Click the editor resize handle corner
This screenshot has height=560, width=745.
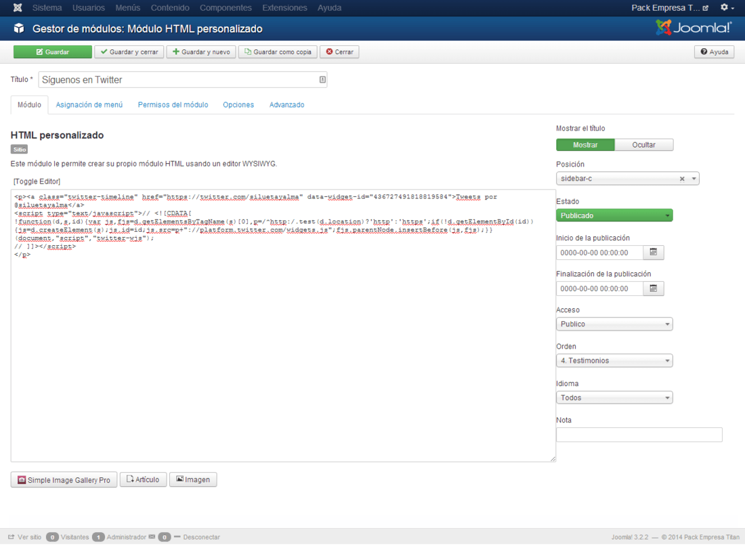click(x=553, y=459)
